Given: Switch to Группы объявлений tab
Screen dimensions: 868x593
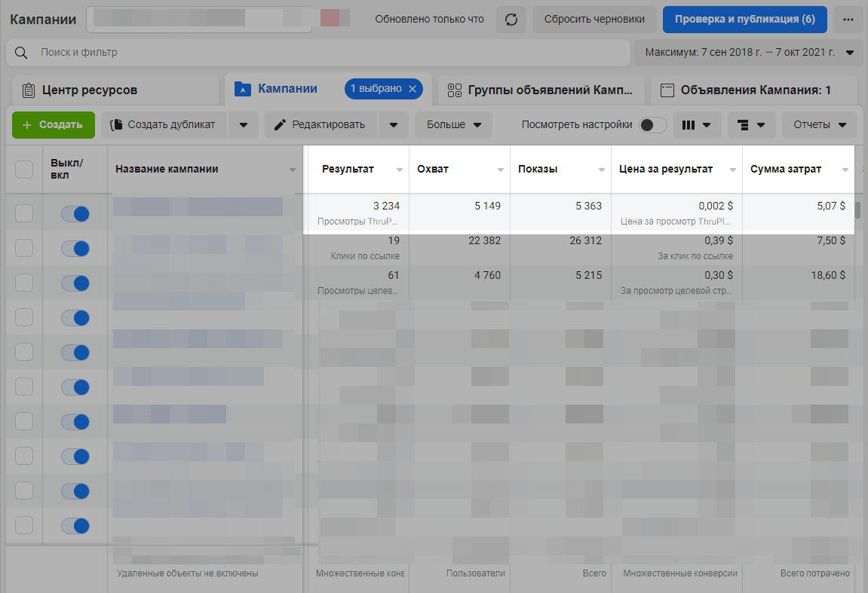Looking at the screenshot, I should [541, 90].
